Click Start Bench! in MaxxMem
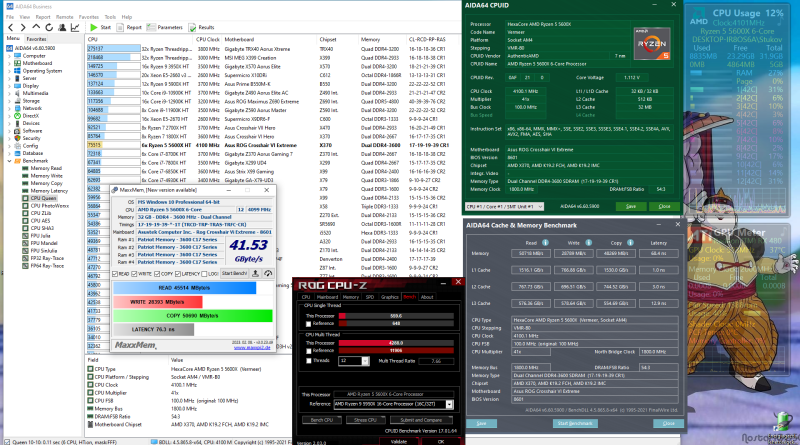This screenshot has width=800, height=445. [234, 274]
